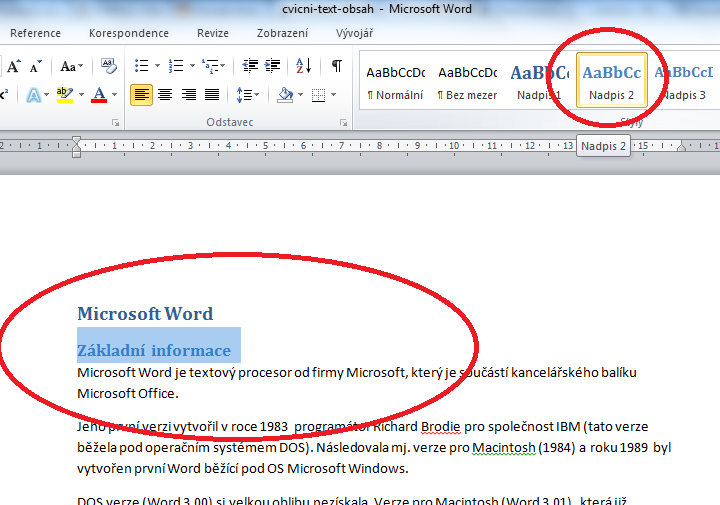Click the Text Effects icon

point(34,95)
